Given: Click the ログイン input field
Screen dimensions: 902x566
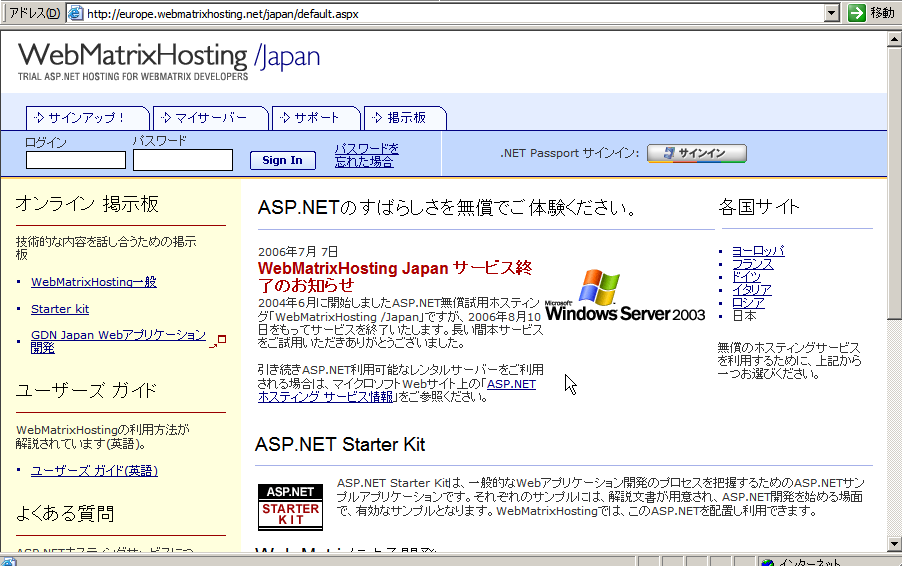Looking at the screenshot, I should click(x=75, y=160).
